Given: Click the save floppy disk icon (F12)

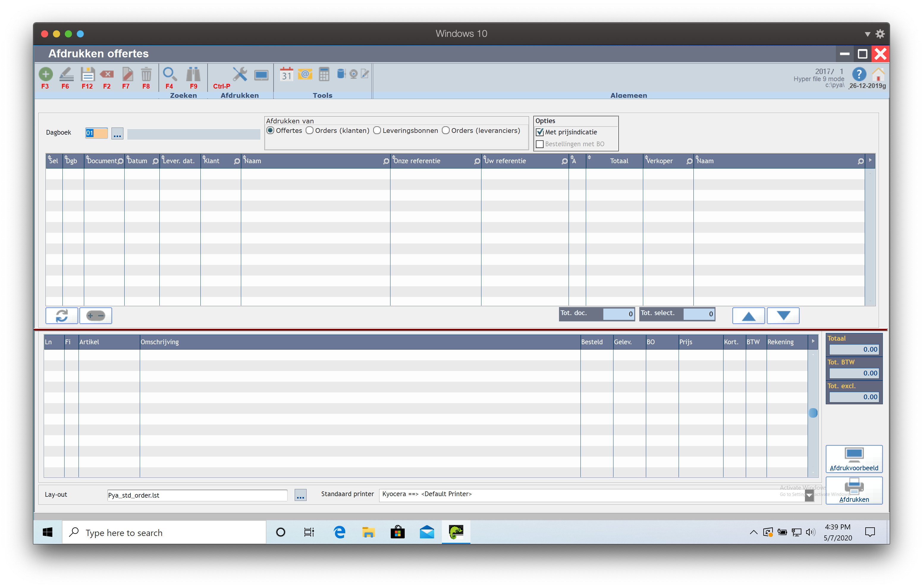Looking at the screenshot, I should point(87,74).
